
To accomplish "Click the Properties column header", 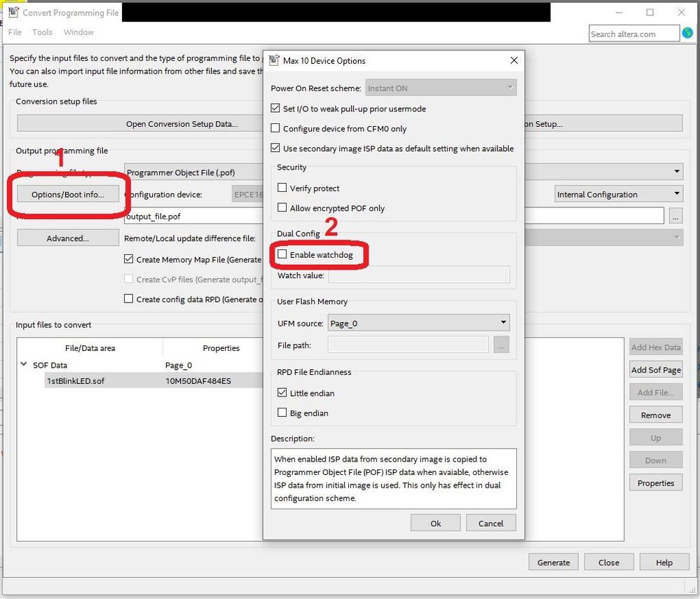I will point(221,347).
